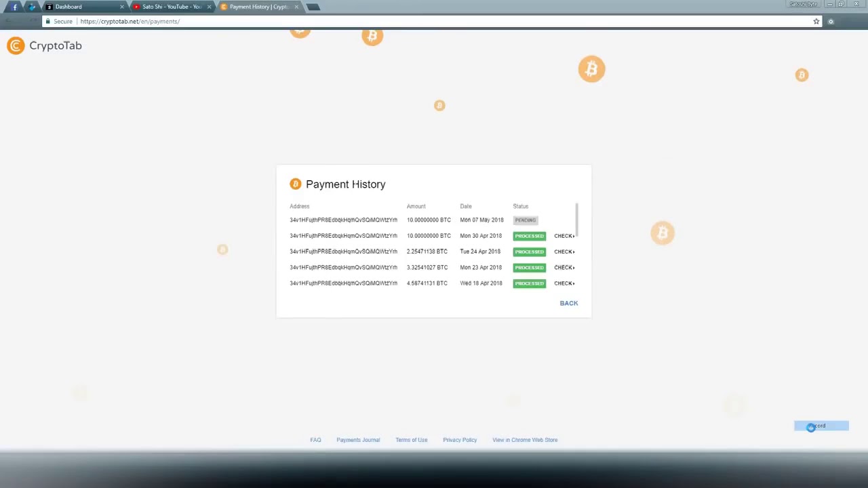Click the PENDING status badge
This screenshot has height=488, width=868.
coord(526,220)
